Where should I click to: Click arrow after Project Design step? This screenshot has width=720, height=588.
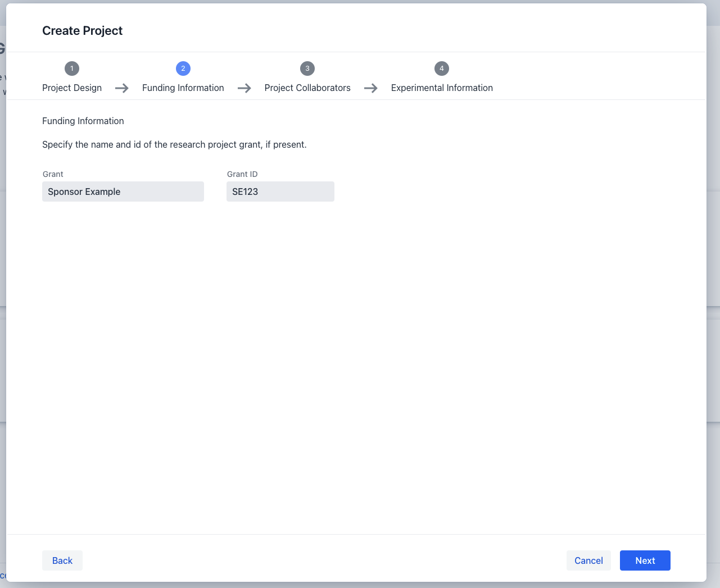122,88
